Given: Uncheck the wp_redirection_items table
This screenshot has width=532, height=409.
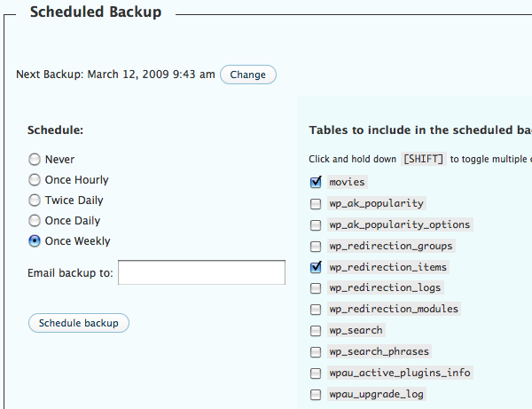Looking at the screenshot, I should tap(316, 267).
